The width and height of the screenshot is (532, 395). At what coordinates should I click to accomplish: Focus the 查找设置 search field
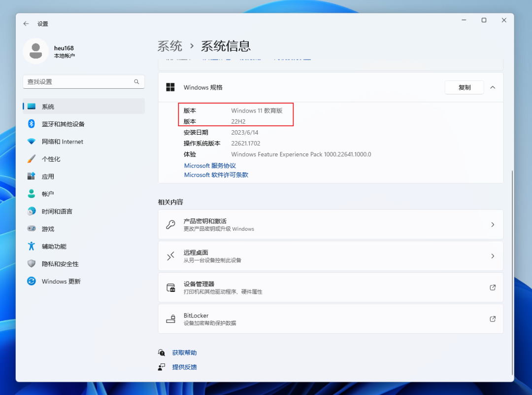click(x=83, y=82)
